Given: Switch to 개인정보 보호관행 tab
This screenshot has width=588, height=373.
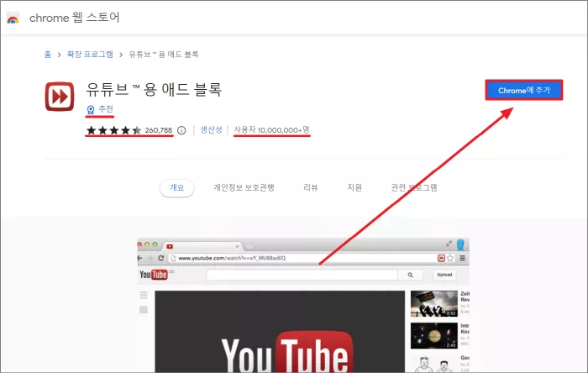Looking at the screenshot, I should tap(244, 187).
